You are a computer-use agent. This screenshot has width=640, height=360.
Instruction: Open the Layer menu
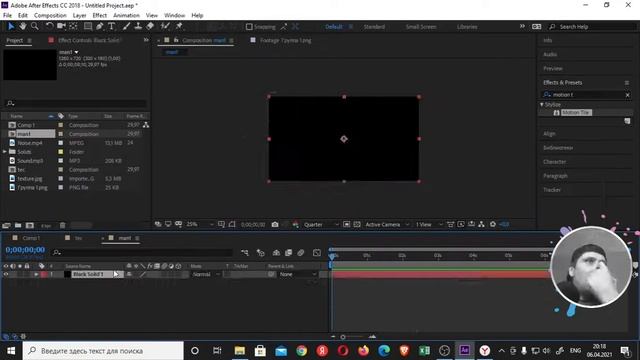coord(79,16)
